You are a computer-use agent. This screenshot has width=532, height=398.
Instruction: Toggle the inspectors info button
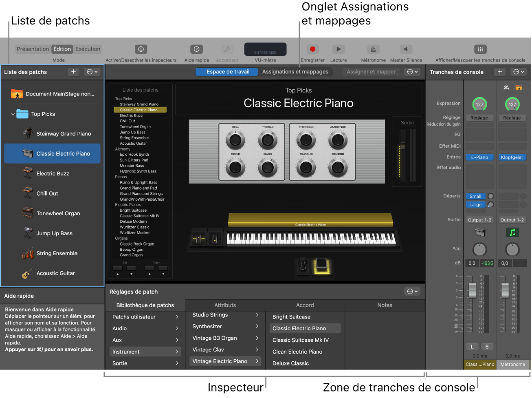(x=141, y=49)
